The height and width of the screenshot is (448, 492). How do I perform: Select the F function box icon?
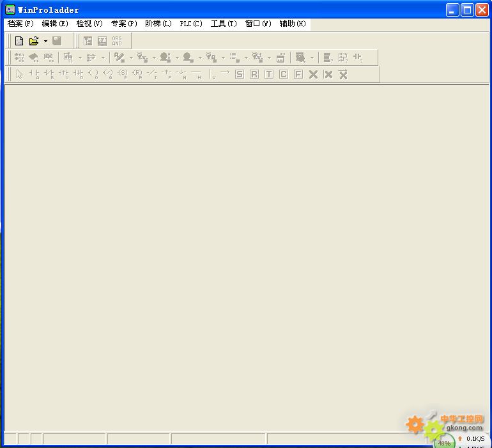298,74
